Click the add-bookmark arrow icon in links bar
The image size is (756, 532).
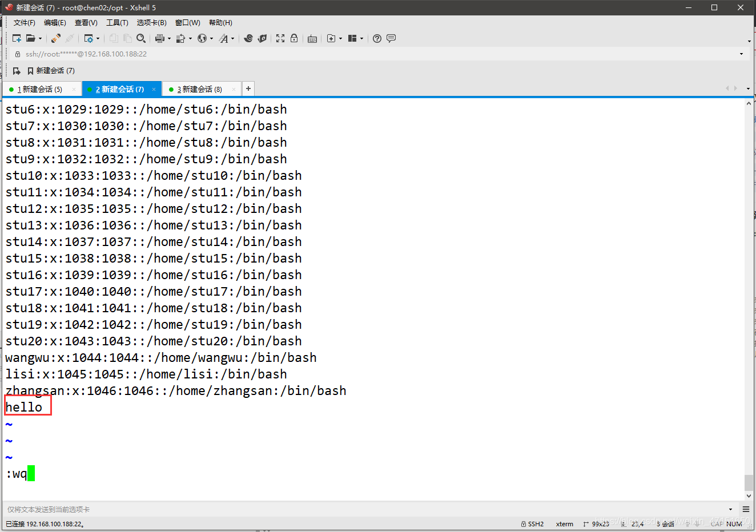[x=17, y=71]
